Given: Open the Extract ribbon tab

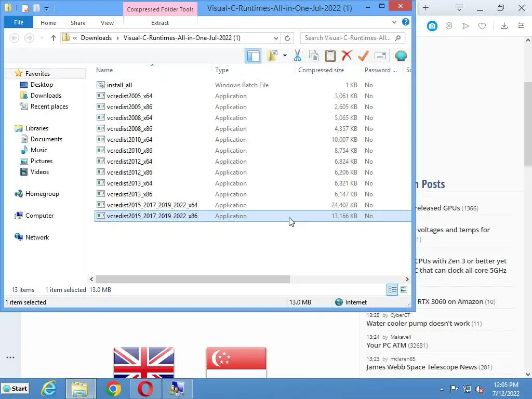Looking at the screenshot, I should 160,23.
